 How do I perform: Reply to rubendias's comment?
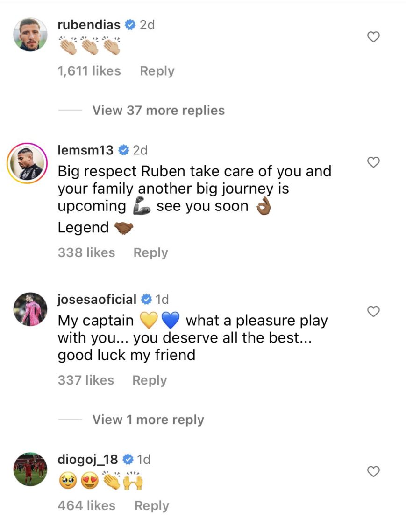pos(157,71)
